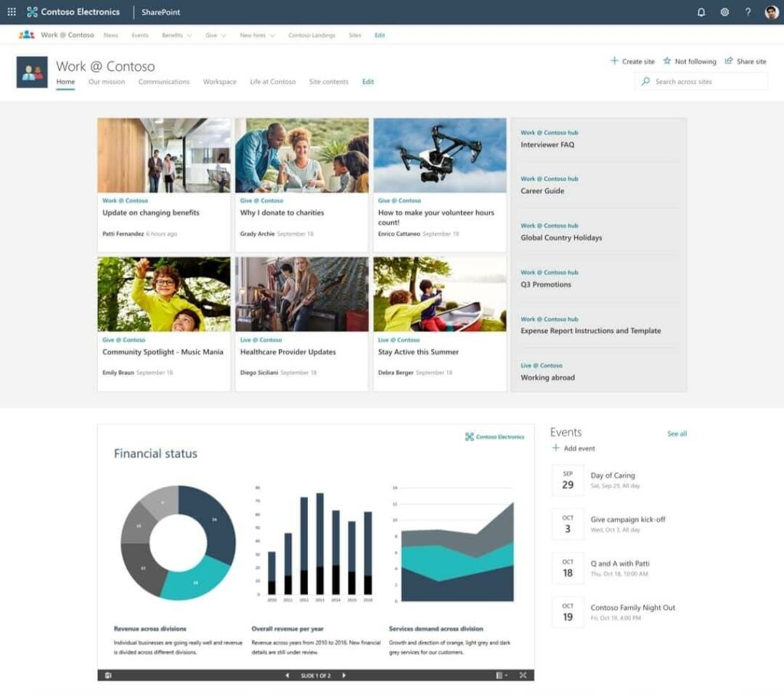Click the Sep 29 date tile
This screenshot has width=784, height=695.
tap(567, 480)
